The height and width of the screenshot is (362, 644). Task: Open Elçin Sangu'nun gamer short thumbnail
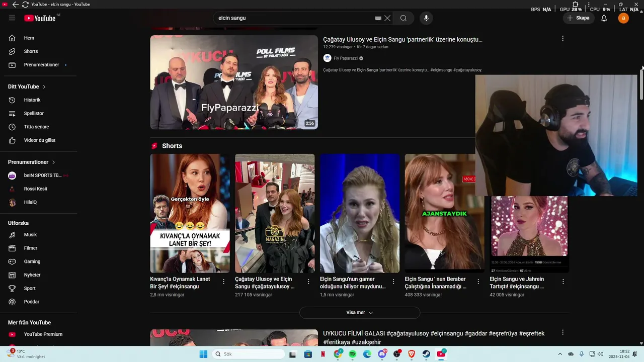(360, 213)
